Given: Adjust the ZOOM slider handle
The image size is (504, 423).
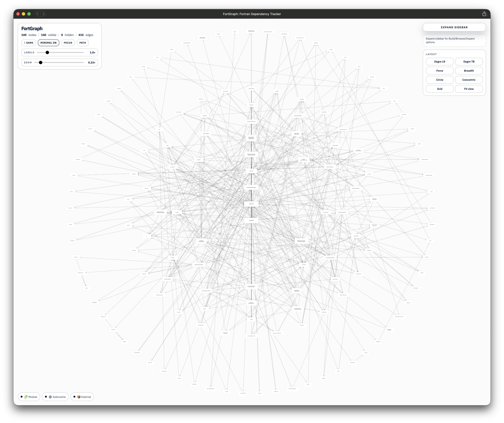Looking at the screenshot, I should click(41, 63).
